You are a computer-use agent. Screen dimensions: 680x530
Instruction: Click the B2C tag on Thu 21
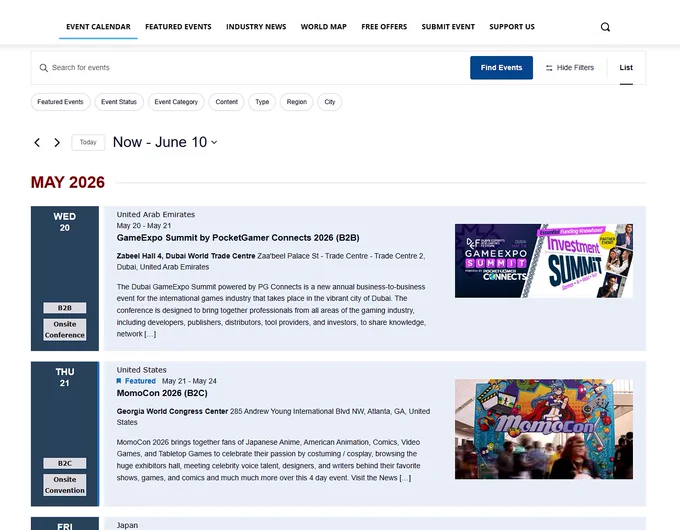point(65,463)
